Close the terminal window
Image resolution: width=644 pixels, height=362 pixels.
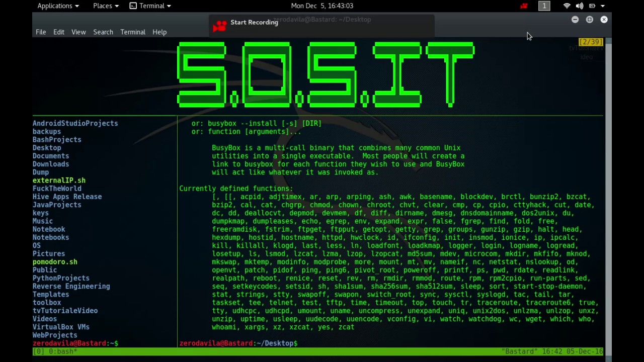tap(604, 20)
